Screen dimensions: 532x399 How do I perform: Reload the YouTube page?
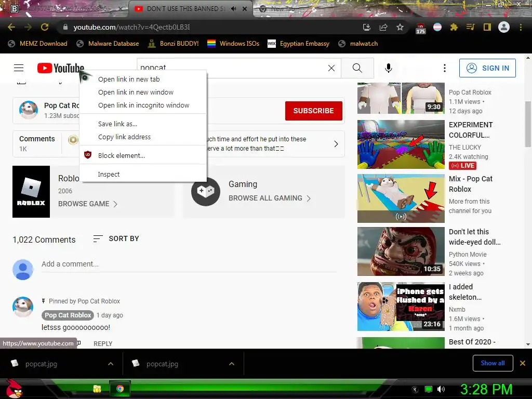(x=45, y=27)
